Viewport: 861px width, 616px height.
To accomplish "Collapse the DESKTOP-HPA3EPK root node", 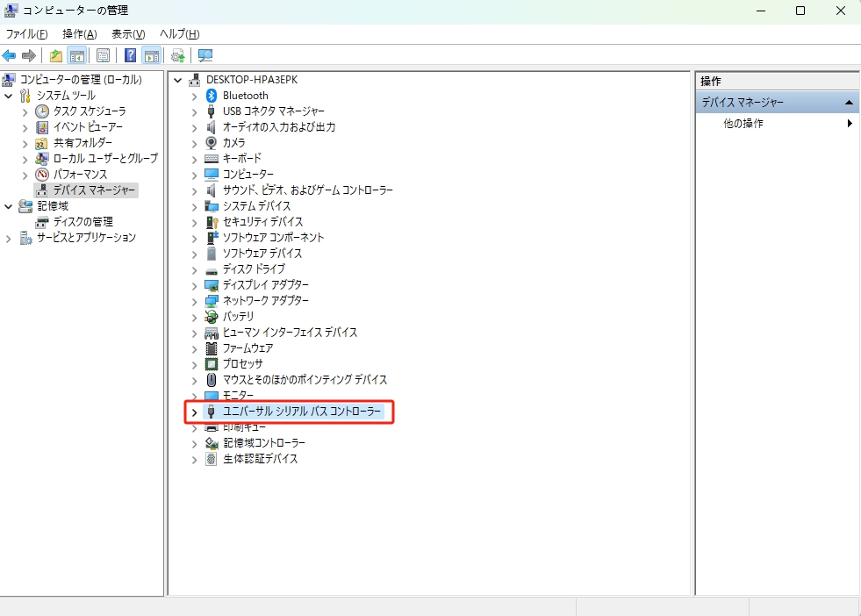I will pos(179,80).
